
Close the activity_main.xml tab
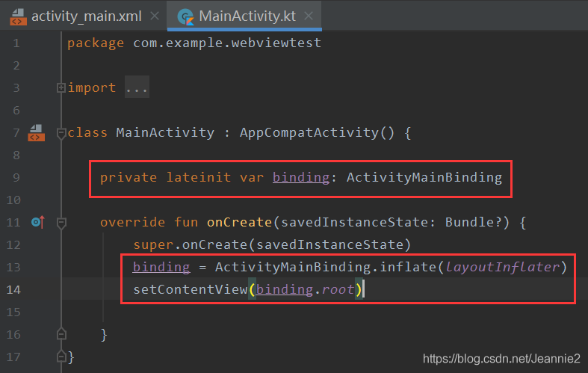pos(155,16)
